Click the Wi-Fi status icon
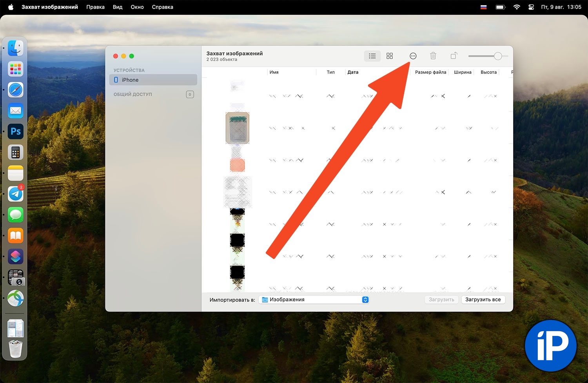Screen dimensions: 588x383 click(x=517, y=7)
